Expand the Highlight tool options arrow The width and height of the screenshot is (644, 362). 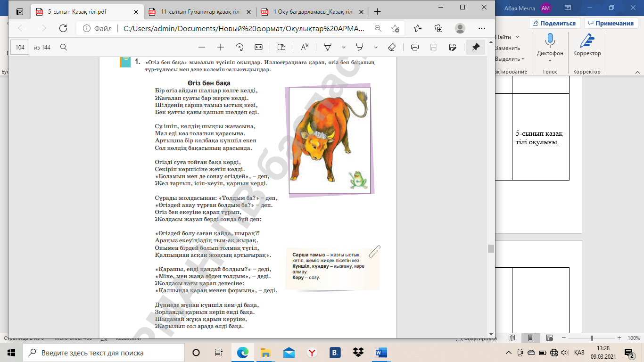(x=376, y=47)
